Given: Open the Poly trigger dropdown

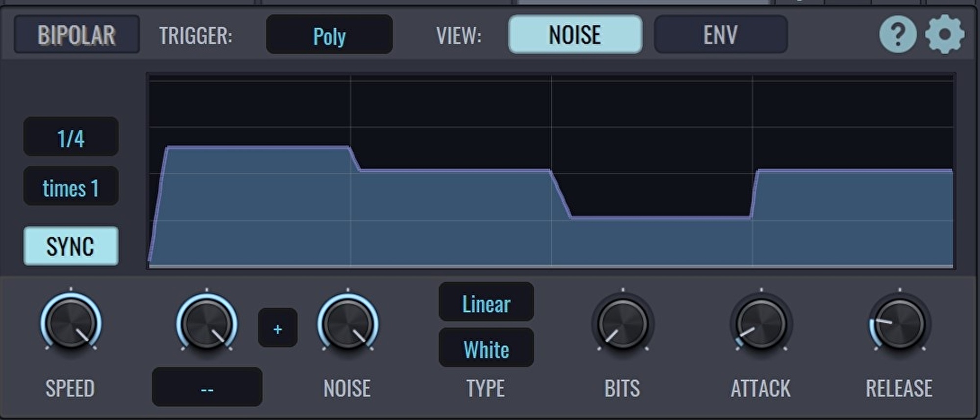Looking at the screenshot, I should (x=329, y=35).
